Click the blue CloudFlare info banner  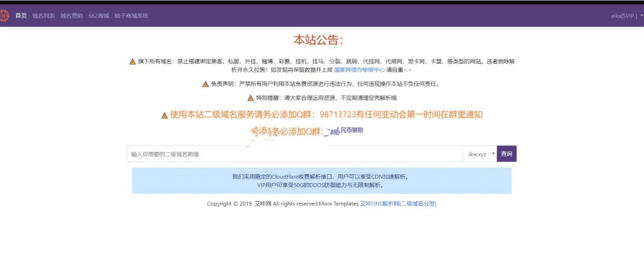(322, 181)
